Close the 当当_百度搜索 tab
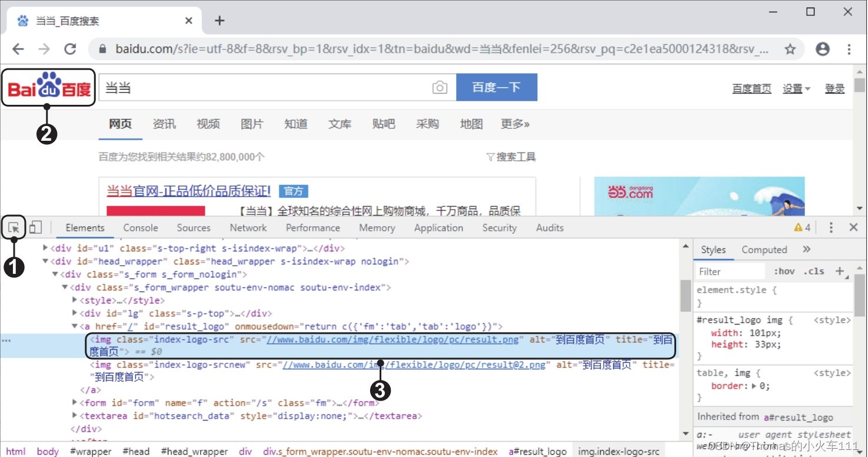 point(189,21)
